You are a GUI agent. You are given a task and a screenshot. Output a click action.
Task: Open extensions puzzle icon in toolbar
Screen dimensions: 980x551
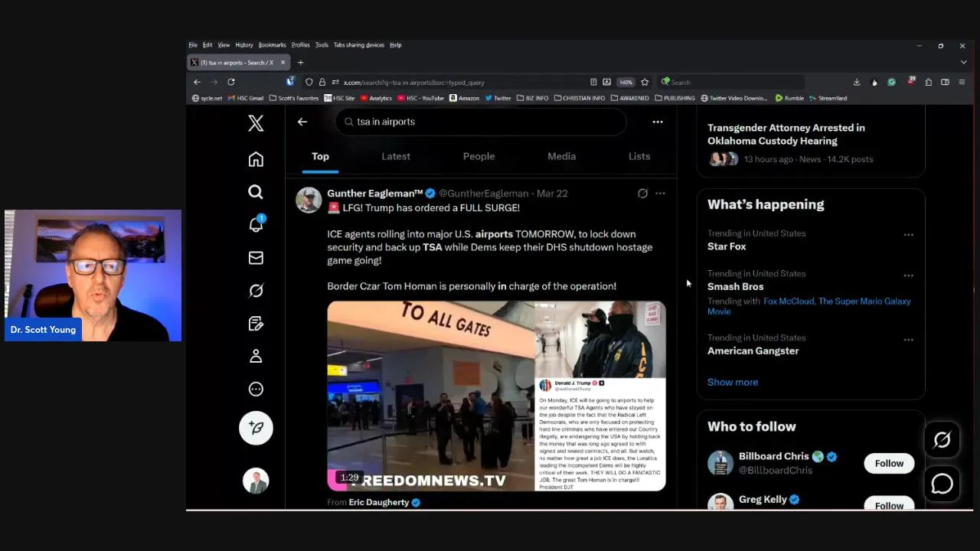928,82
